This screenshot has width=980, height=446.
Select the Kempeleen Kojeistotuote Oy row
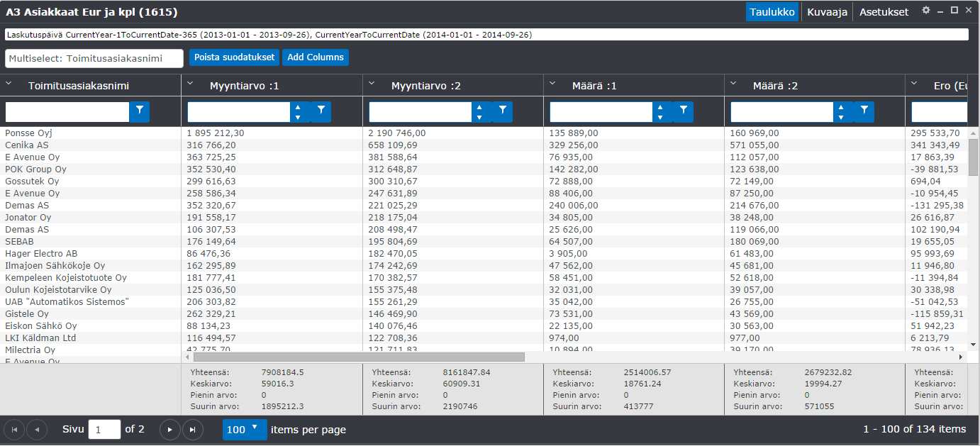tap(484, 277)
